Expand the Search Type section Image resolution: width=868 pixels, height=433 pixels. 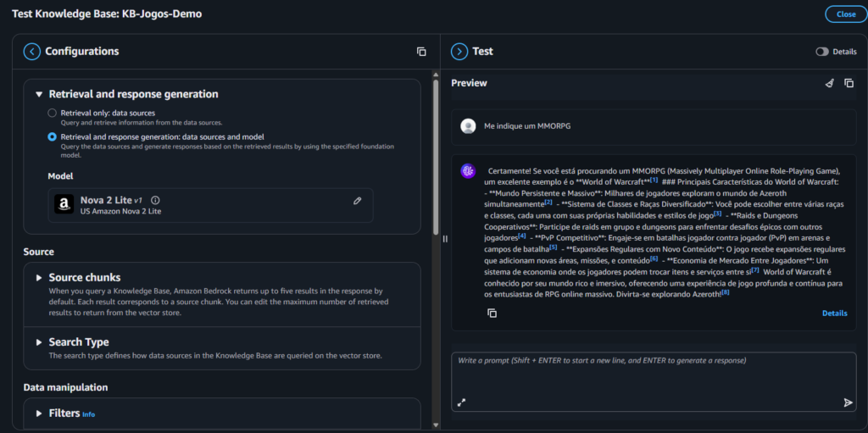[39, 342]
